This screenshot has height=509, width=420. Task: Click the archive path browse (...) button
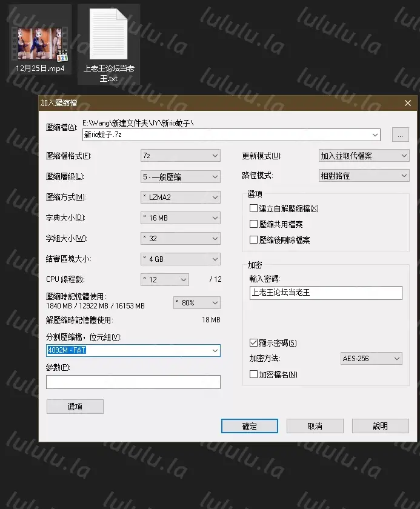click(400, 135)
